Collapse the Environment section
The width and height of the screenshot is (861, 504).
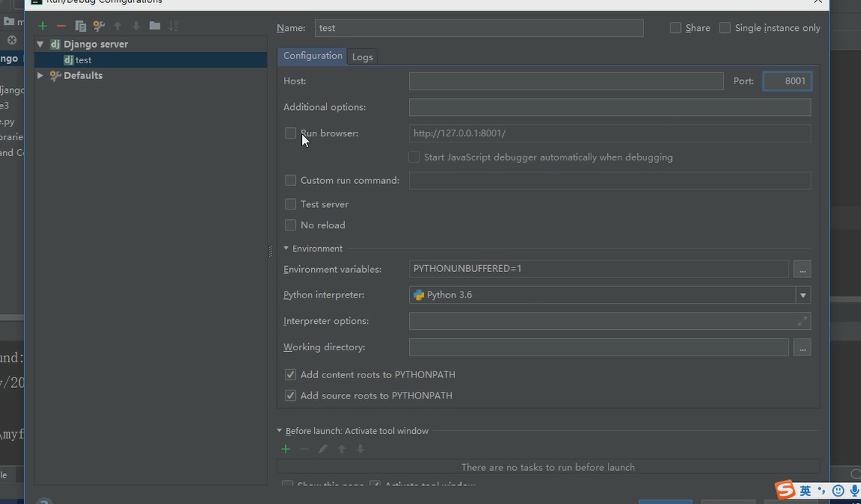coord(286,248)
